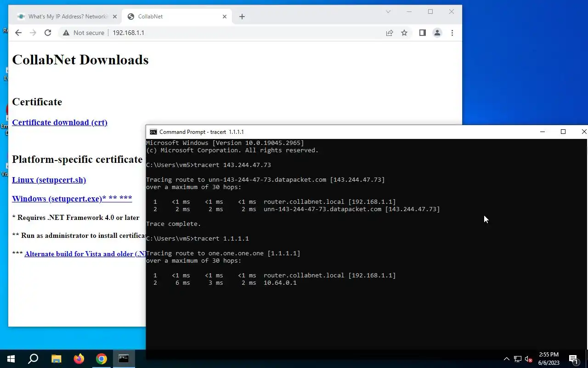Open the Windows Start menu
Screen dimensions: 588x368
point(11,359)
